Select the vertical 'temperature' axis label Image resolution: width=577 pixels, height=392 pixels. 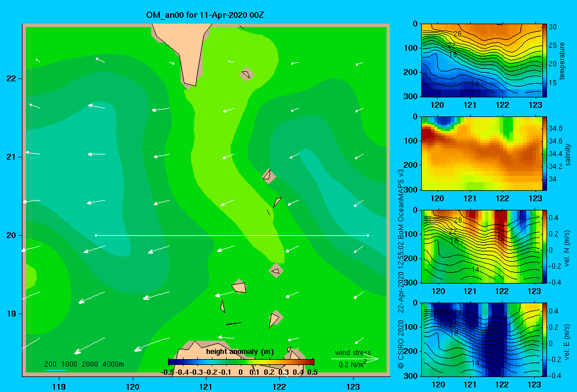[562, 61]
